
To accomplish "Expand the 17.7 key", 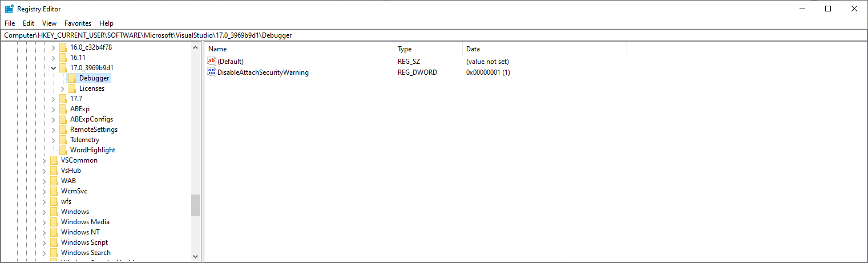I will (54, 99).
